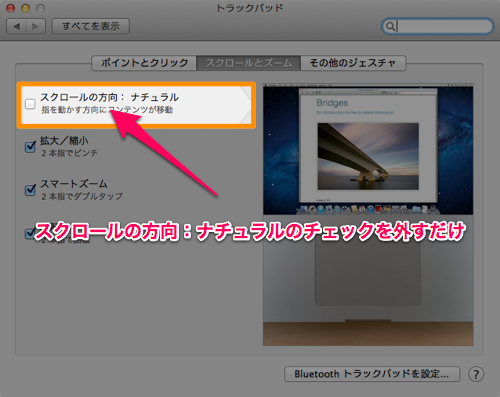
Task: Go forward with the right arrow button
Action: point(35,26)
